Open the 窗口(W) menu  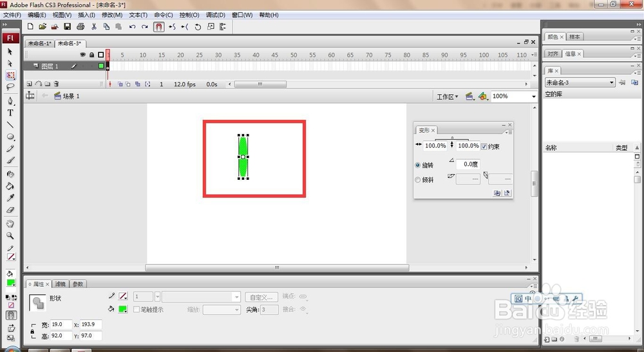point(242,15)
